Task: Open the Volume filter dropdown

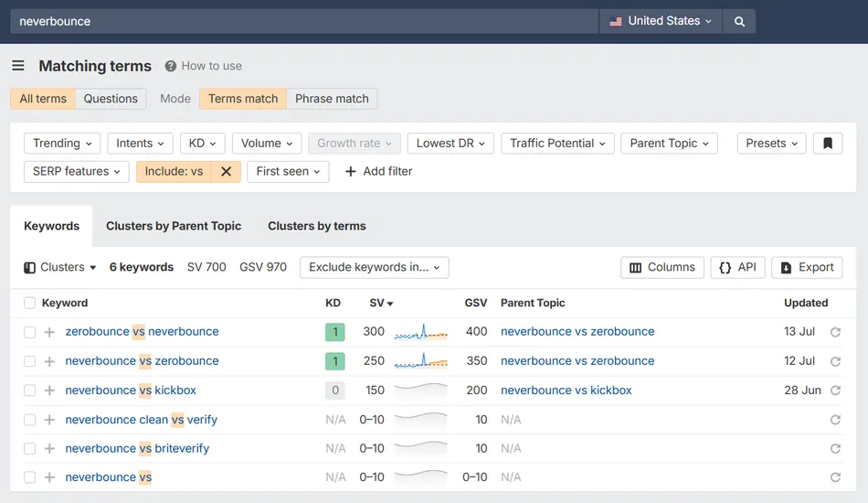Action: pos(266,144)
